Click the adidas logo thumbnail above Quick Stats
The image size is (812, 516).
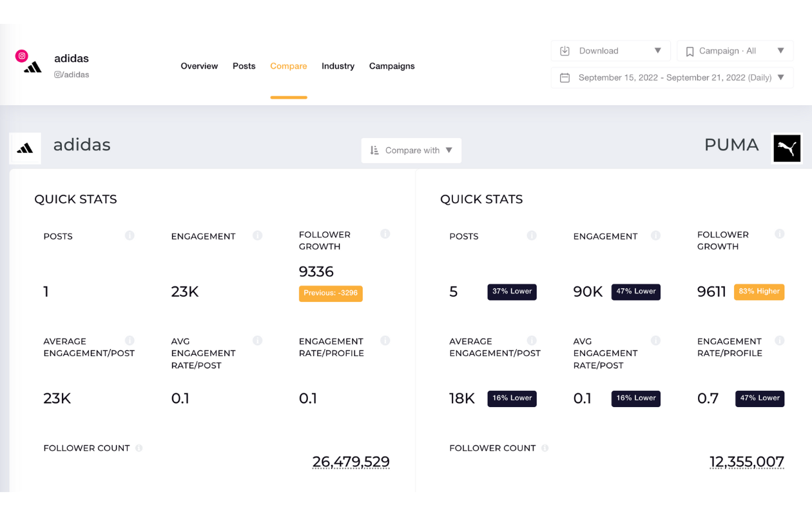coord(25,148)
